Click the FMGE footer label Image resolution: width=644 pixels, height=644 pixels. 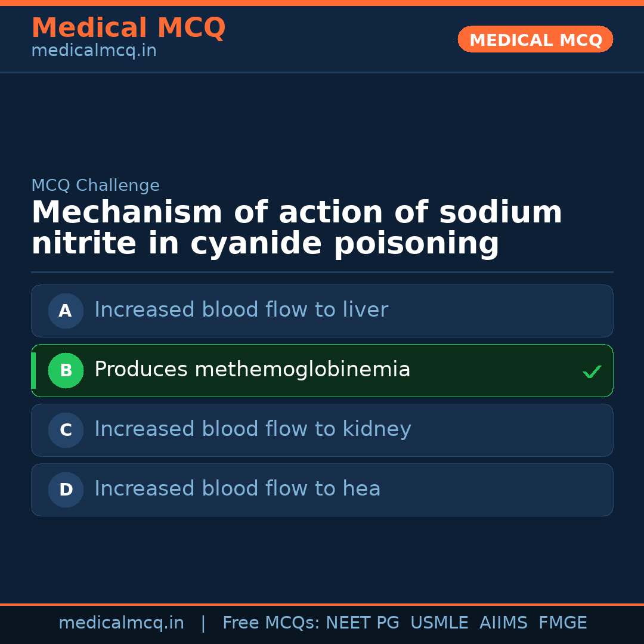point(562,623)
